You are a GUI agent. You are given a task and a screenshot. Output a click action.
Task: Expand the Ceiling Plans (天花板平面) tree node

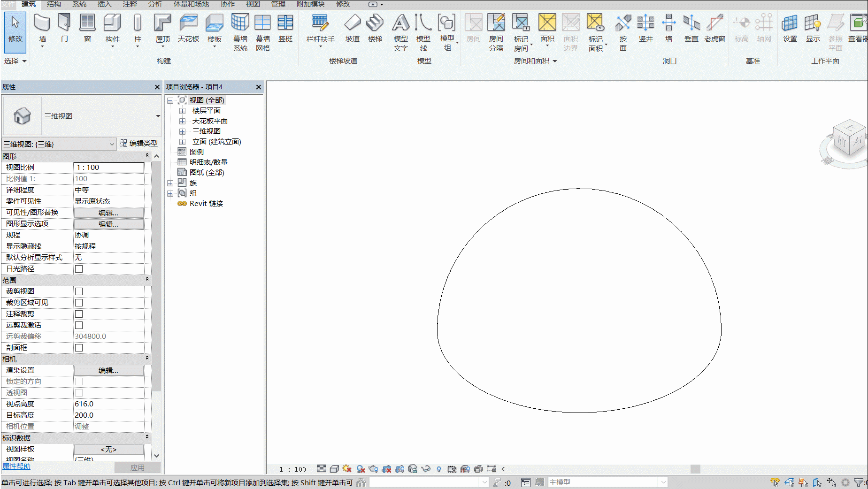[x=183, y=121]
